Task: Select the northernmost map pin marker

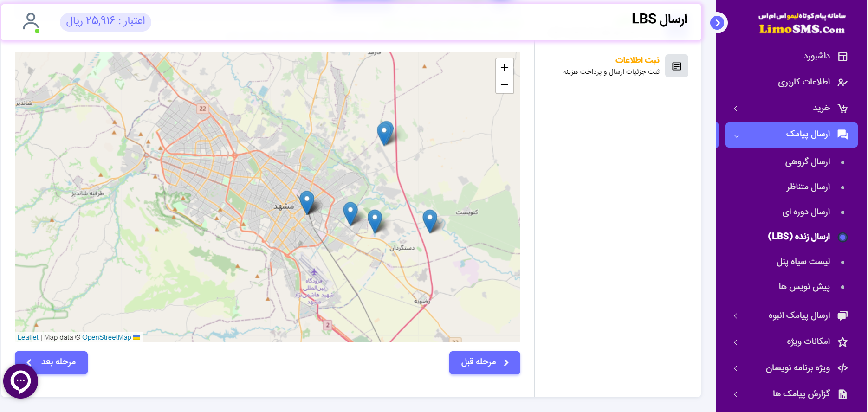Action: click(384, 133)
